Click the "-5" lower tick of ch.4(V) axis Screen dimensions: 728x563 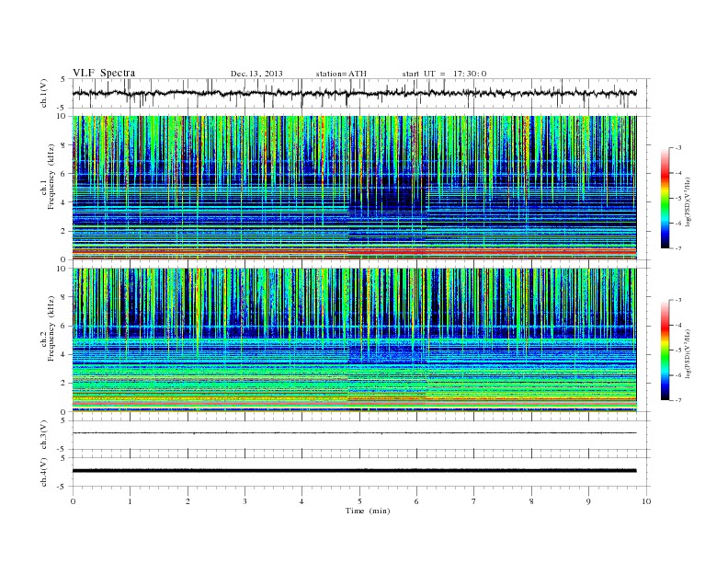[63, 487]
